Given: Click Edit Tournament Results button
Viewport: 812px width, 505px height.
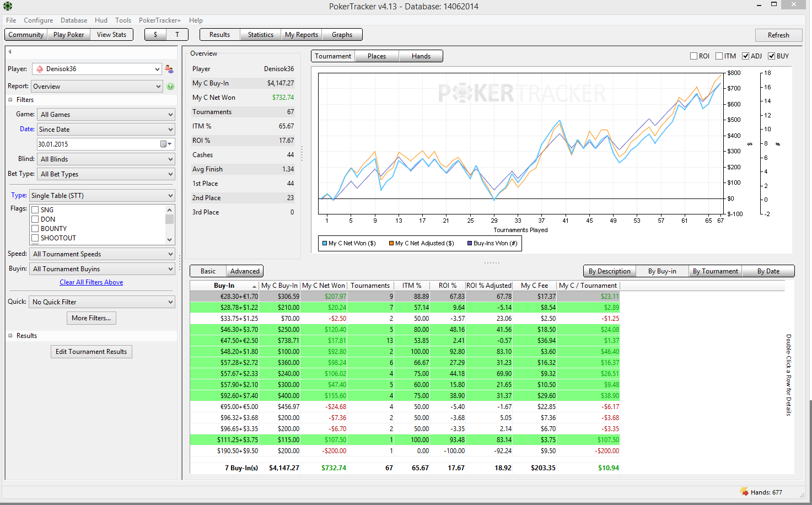Looking at the screenshot, I should tap(92, 352).
